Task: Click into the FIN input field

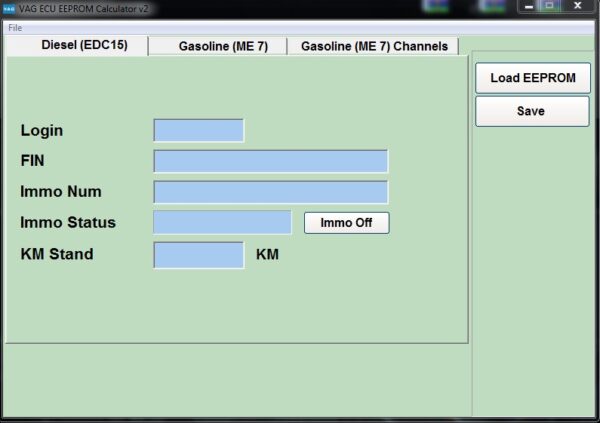Action: (271, 161)
